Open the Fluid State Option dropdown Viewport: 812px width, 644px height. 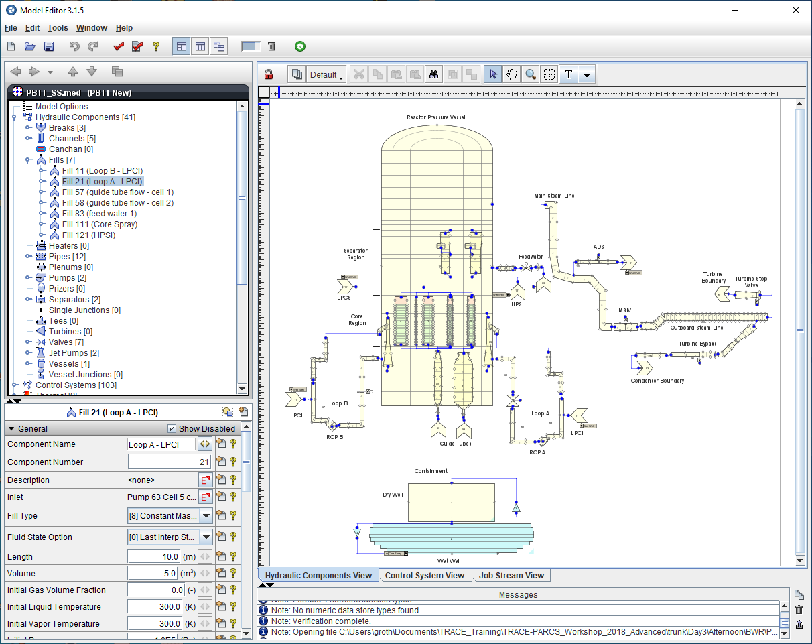[206, 537]
